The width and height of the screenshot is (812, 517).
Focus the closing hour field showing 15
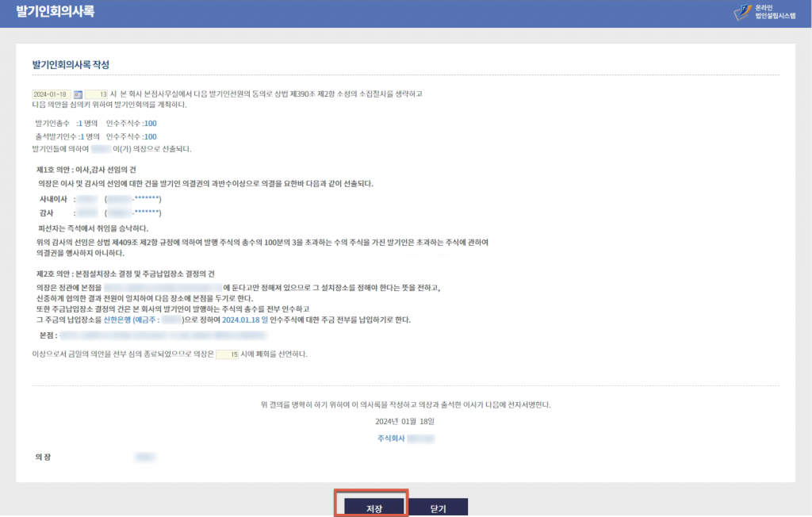227,354
